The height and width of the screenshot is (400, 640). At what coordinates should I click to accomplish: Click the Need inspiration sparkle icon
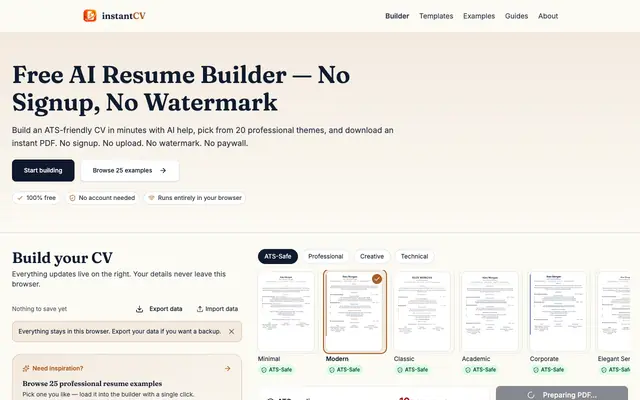point(26,369)
